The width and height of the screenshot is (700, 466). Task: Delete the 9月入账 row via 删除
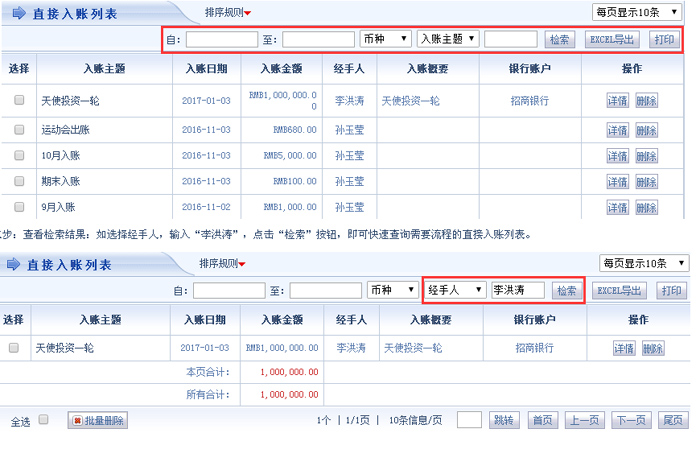pyautogui.click(x=646, y=207)
